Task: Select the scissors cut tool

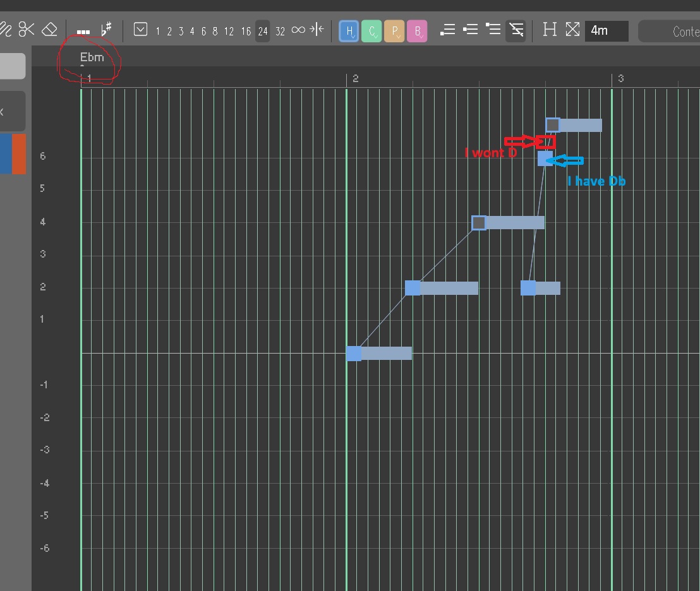Action: [27, 29]
